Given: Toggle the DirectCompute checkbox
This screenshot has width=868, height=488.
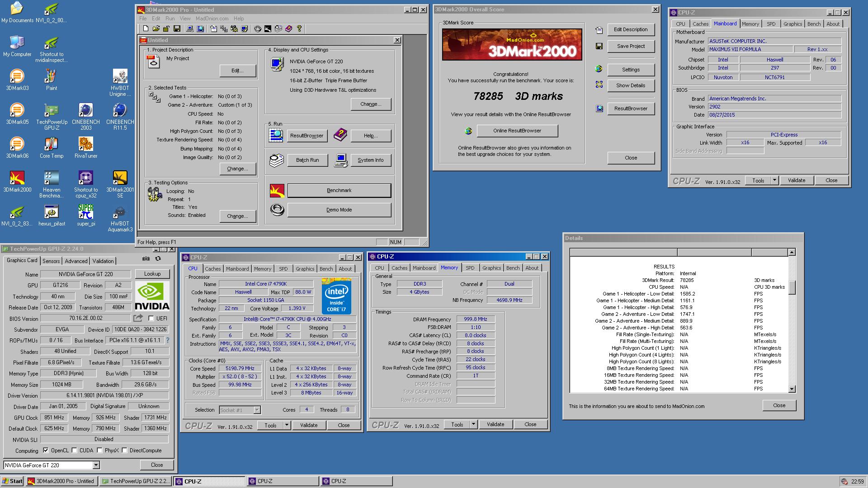Looking at the screenshot, I should tap(124, 450).
